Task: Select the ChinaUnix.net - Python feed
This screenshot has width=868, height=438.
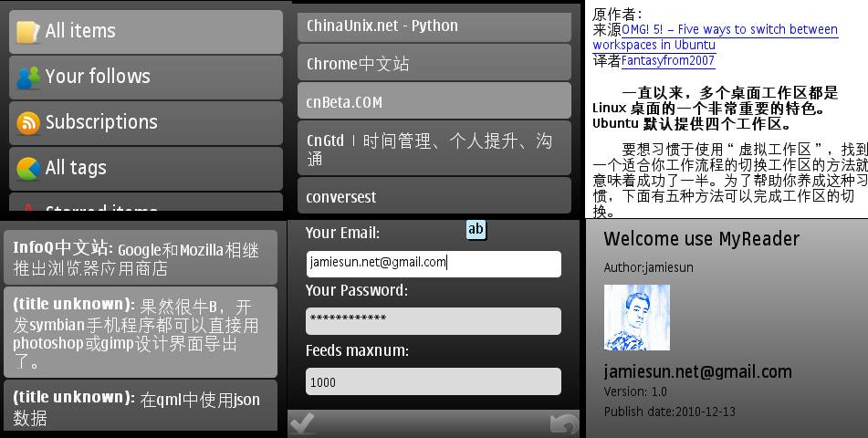Action: pos(434,26)
